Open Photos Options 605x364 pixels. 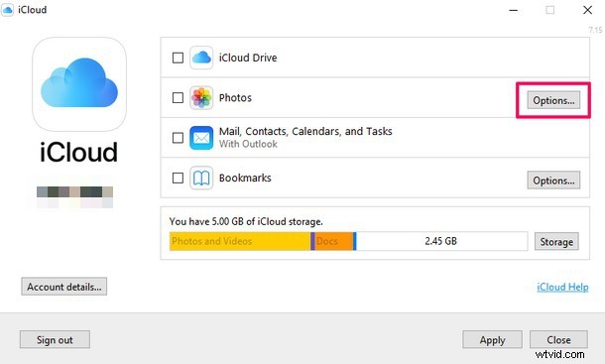(553, 100)
